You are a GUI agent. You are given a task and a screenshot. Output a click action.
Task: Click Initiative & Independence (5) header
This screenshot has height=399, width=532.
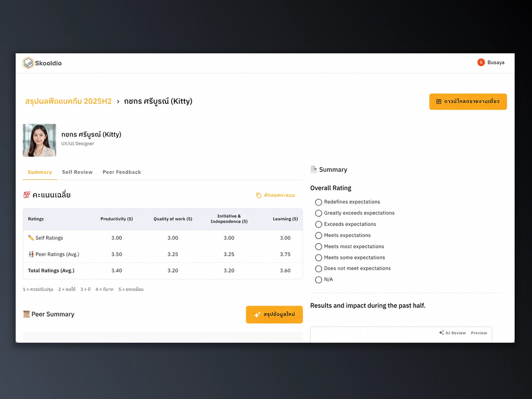point(229,219)
